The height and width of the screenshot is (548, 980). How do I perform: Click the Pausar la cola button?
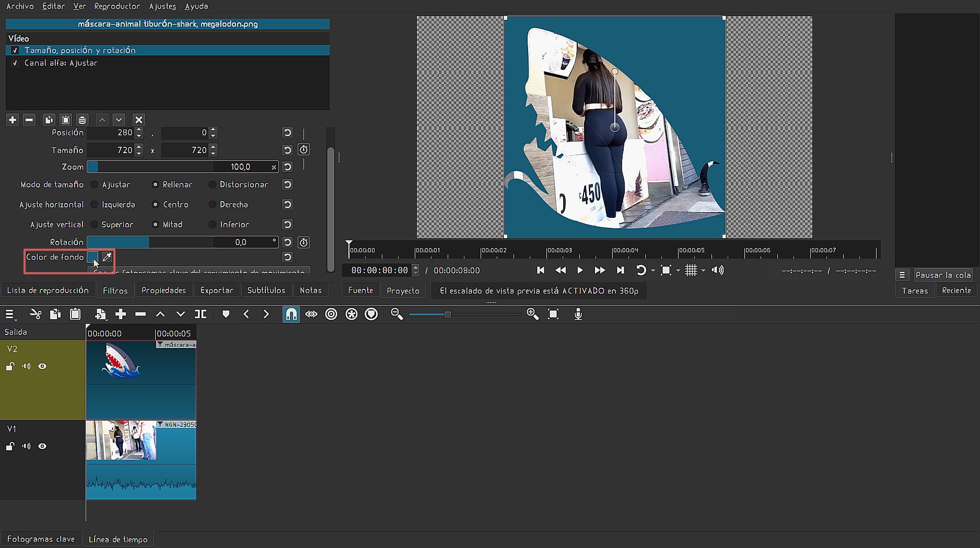click(x=943, y=275)
